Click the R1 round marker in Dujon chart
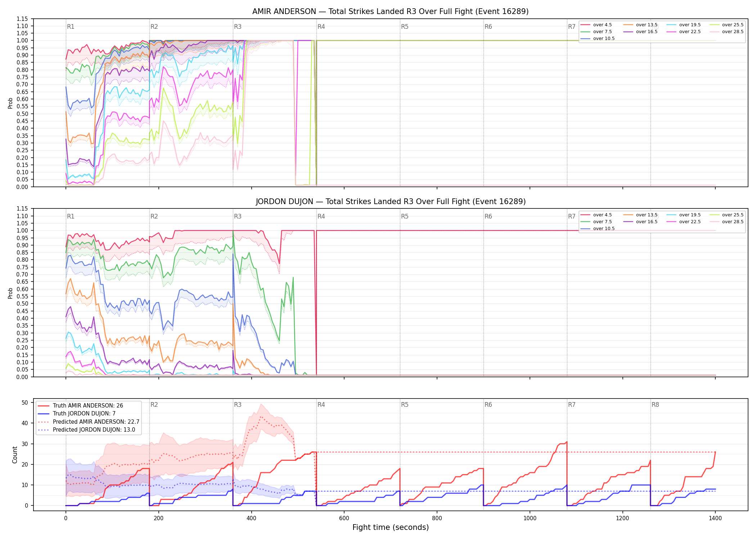 pyautogui.click(x=71, y=216)
